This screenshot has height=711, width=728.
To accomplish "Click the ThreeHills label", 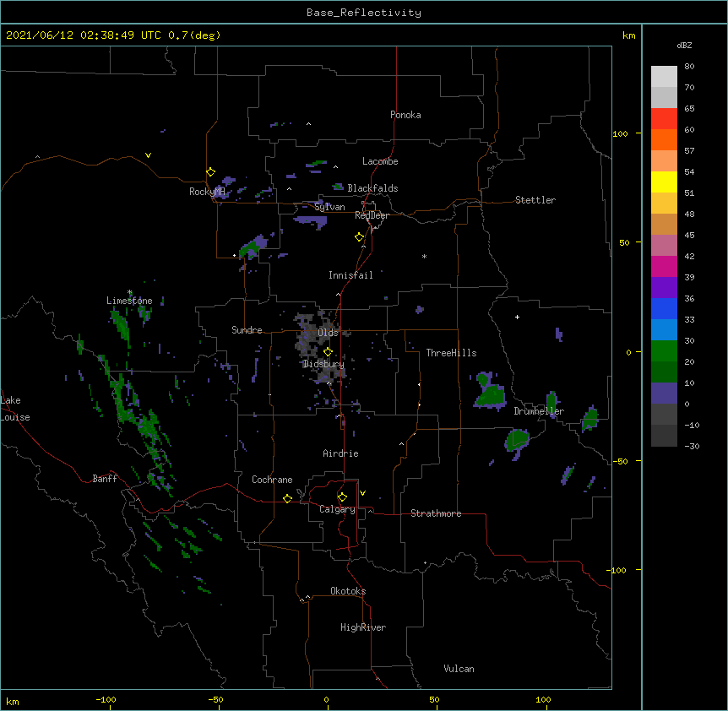I will coord(451,353).
